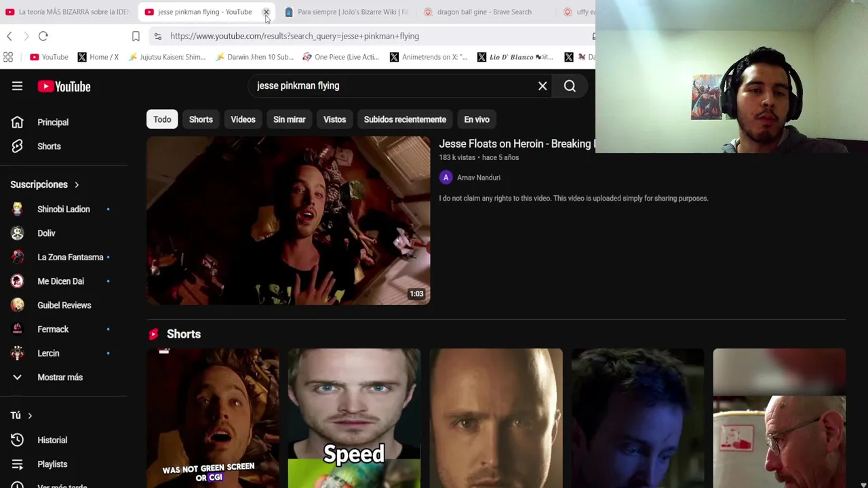The height and width of the screenshot is (488, 868).
Task: Switch to La teoría MÁS BIZARRA tab
Action: pyautogui.click(x=66, y=12)
